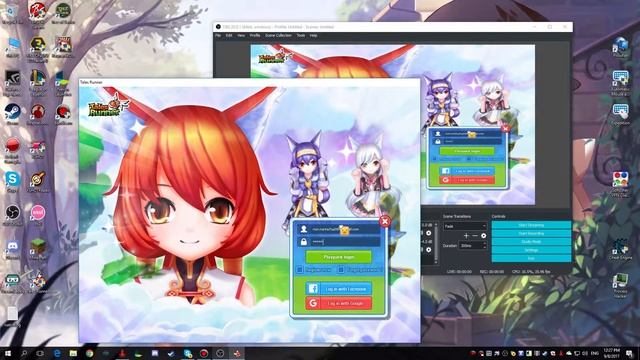Launch Microsoft Edge from the taskbar

[x=57, y=353]
